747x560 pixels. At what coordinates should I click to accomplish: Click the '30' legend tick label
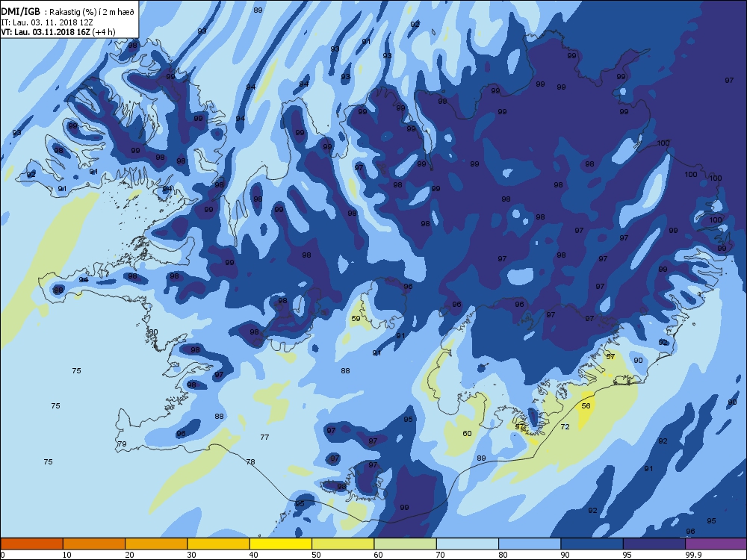tap(191, 554)
